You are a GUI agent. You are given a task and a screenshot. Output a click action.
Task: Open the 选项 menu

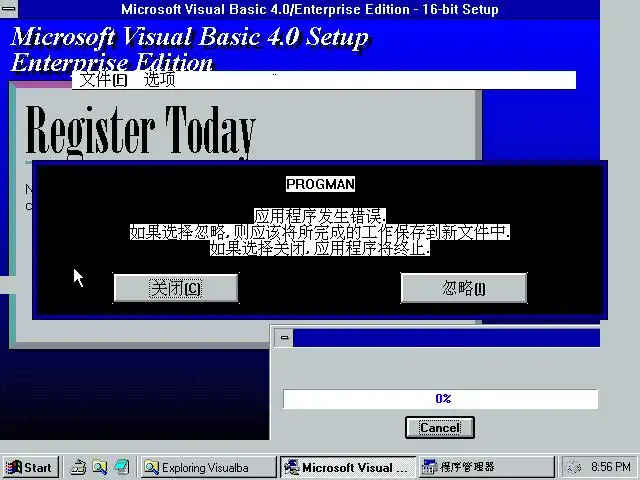pyautogui.click(x=159, y=80)
